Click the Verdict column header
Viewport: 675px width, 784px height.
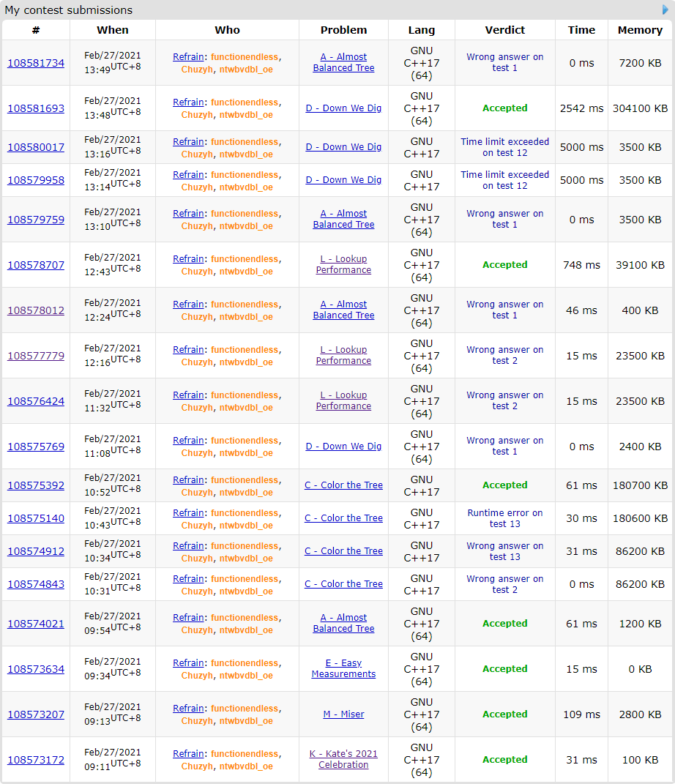point(504,30)
